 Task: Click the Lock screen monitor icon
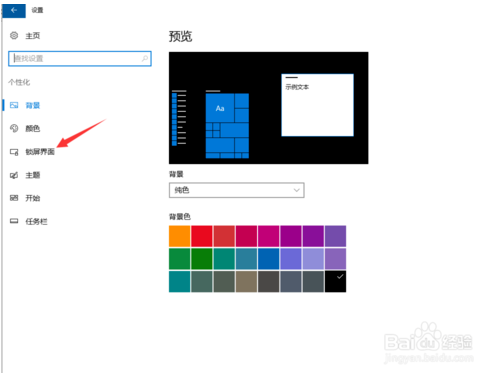pos(14,152)
